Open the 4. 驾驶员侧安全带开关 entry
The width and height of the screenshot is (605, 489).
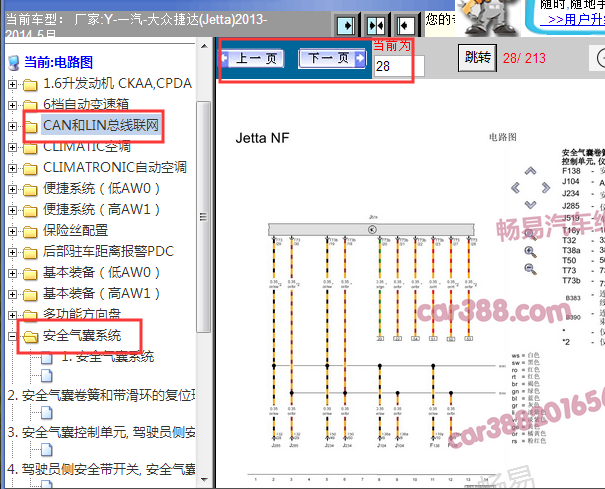point(101,470)
